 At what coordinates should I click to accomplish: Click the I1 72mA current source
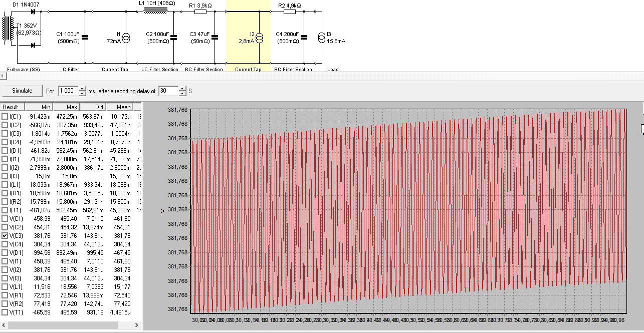(x=127, y=37)
